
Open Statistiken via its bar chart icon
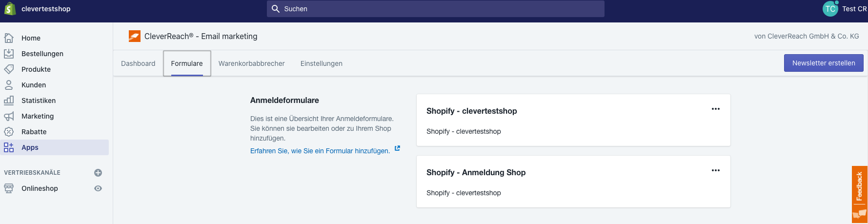9,101
